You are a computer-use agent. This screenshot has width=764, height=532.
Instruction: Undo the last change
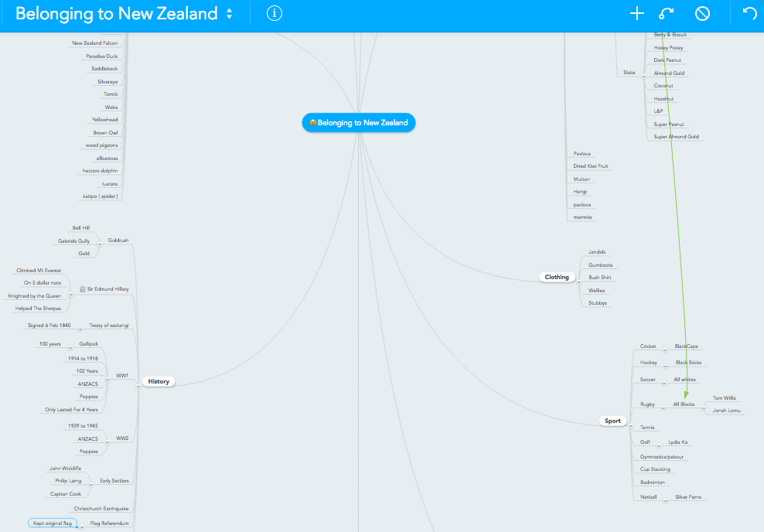pos(749,13)
